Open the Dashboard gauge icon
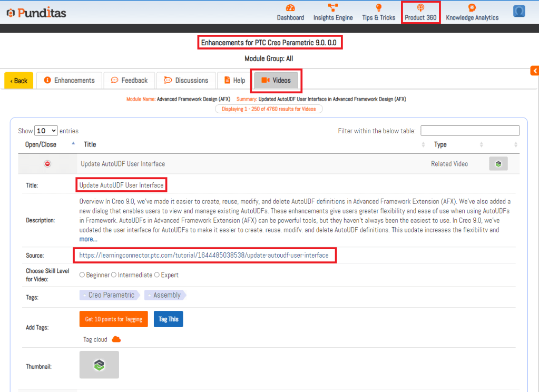This screenshot has width=539, height=392. click(290, 8)
